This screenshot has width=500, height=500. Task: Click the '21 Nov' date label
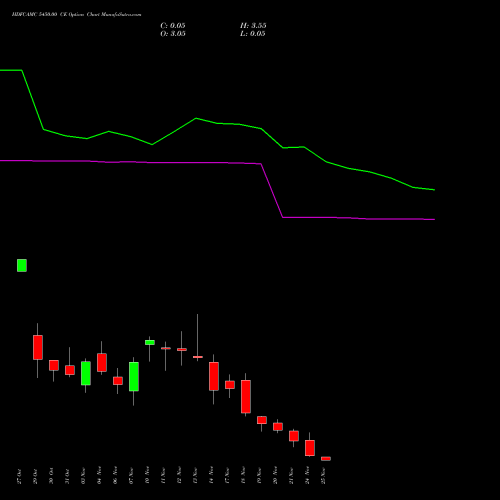coord(291,476)
